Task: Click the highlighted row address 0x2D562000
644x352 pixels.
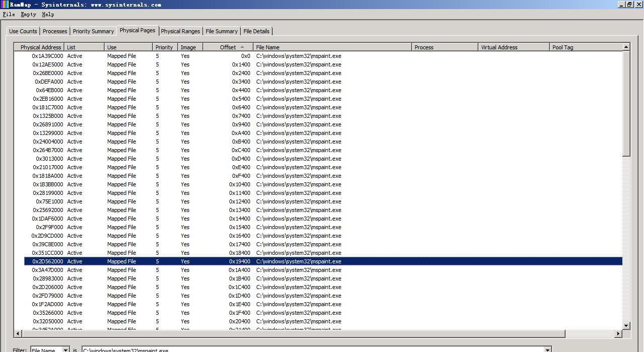Action: [48, 261]
